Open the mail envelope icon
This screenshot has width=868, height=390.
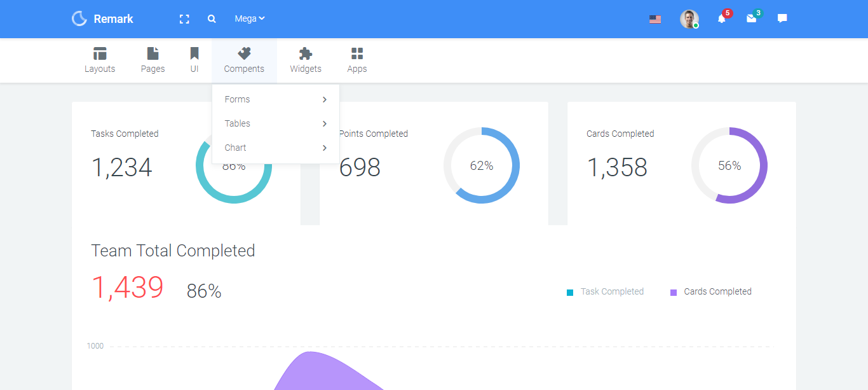tap(751, 19)
